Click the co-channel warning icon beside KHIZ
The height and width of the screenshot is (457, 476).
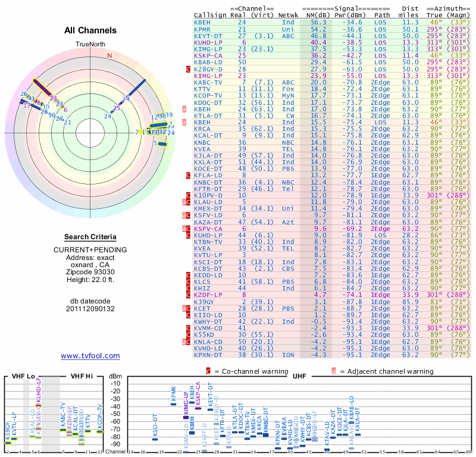point(188,288)
